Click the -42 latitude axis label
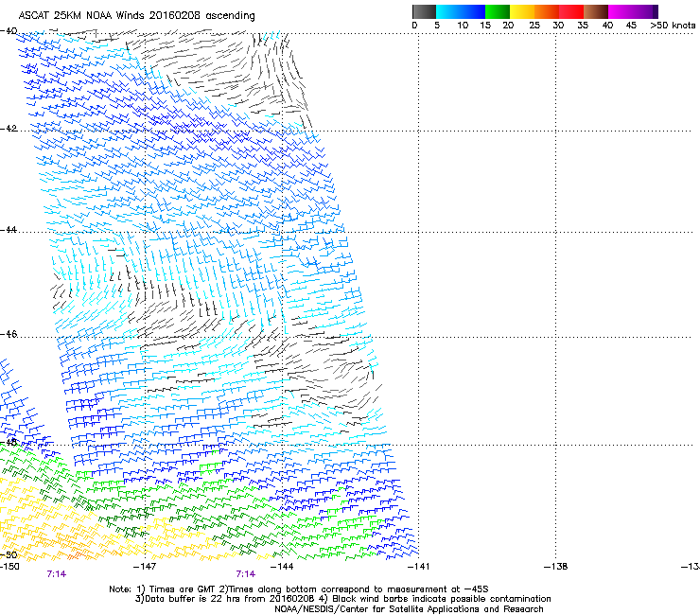The image size is (700, 615). (9, 128)
